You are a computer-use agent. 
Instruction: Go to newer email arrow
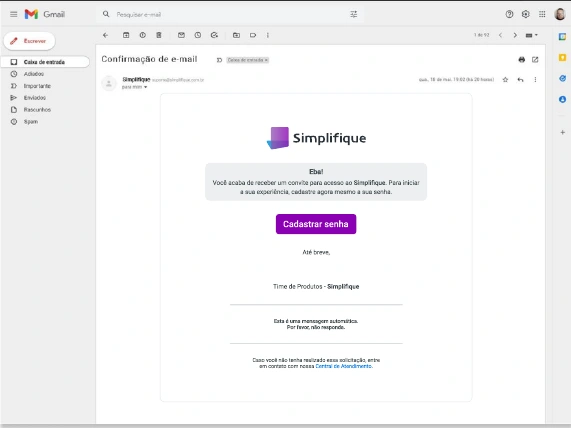pos(500,35)
